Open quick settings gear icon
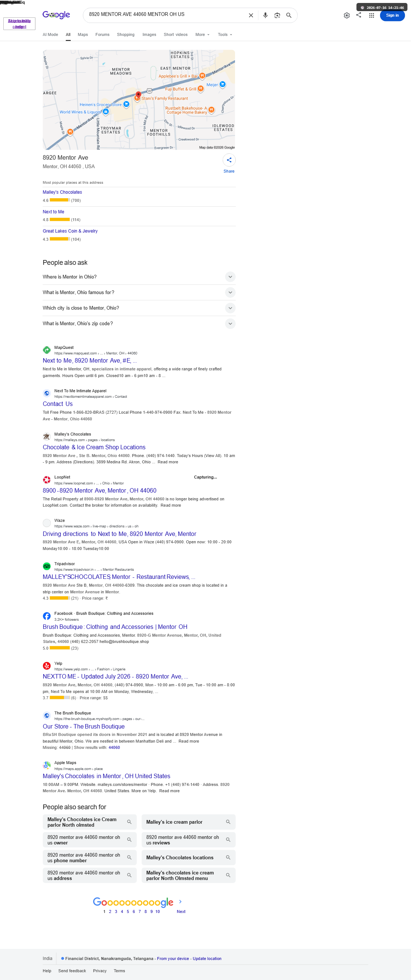The width and height of the screenshot is (416, 980). [x=346, y=16]
